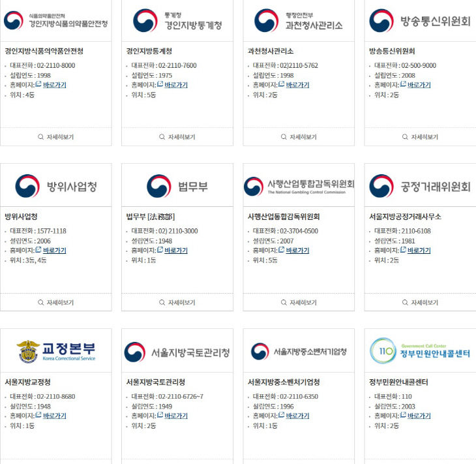Select the card title 서울지방공정거래사무소

pyautogui.click(x=405, y=217)
